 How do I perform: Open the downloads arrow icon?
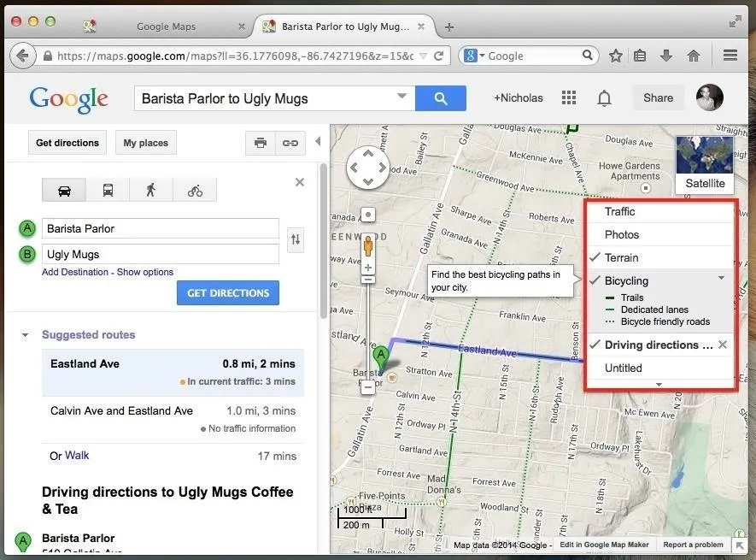click(665, 56)
